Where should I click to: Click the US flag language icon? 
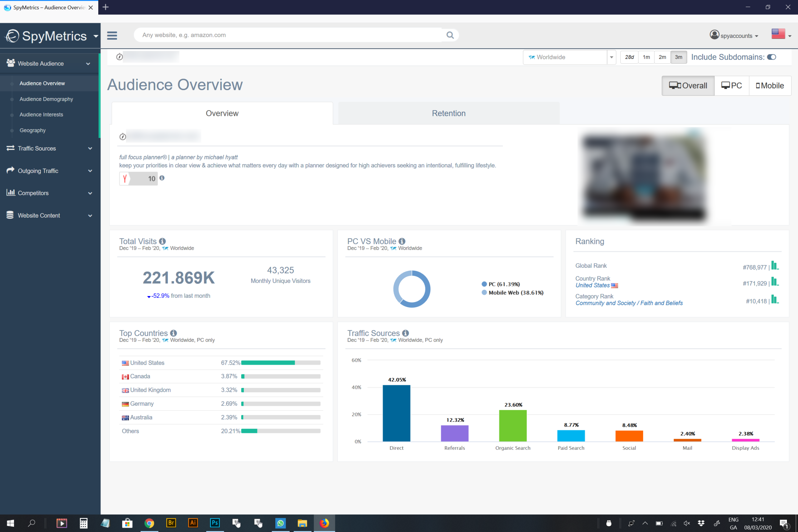click(778, 34)
